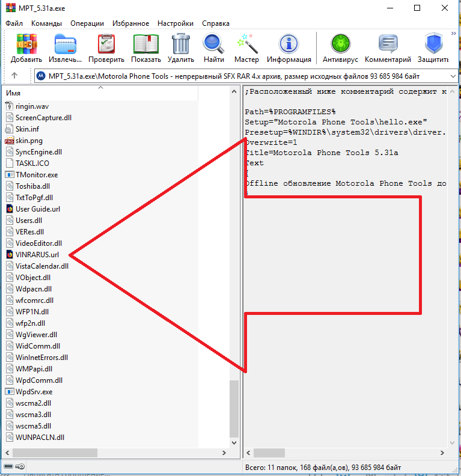The height and width of the screenshot is (476, 461).
Task: Open the Справка menu
Action: (x=216, y=23)
